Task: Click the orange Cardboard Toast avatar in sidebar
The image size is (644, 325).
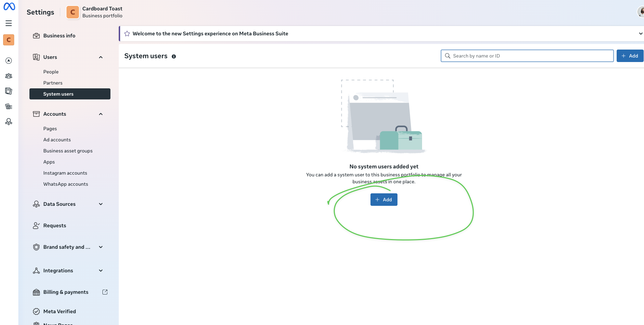Action: click(9, 40)
